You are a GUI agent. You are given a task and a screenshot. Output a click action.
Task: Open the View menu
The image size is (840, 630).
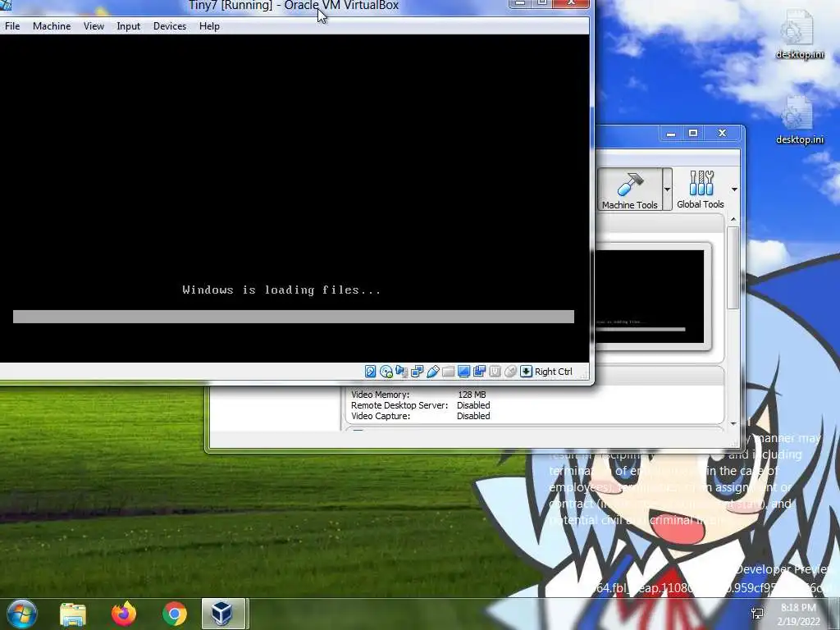pos(94,25)
